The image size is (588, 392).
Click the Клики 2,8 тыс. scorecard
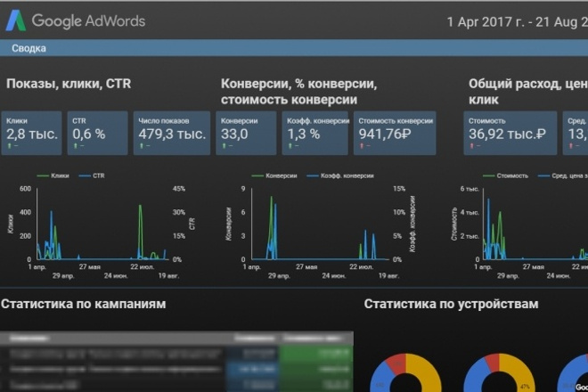click(x=31, y=133)
